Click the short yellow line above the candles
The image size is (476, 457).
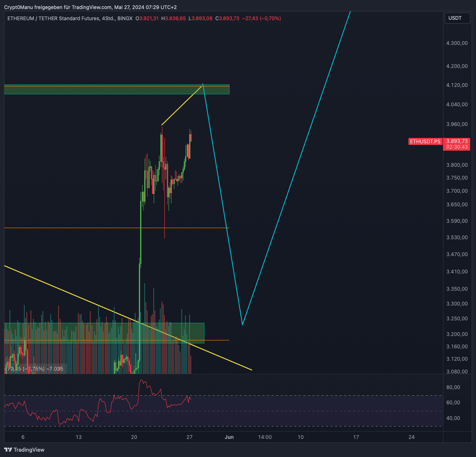[x=181, y=105]
